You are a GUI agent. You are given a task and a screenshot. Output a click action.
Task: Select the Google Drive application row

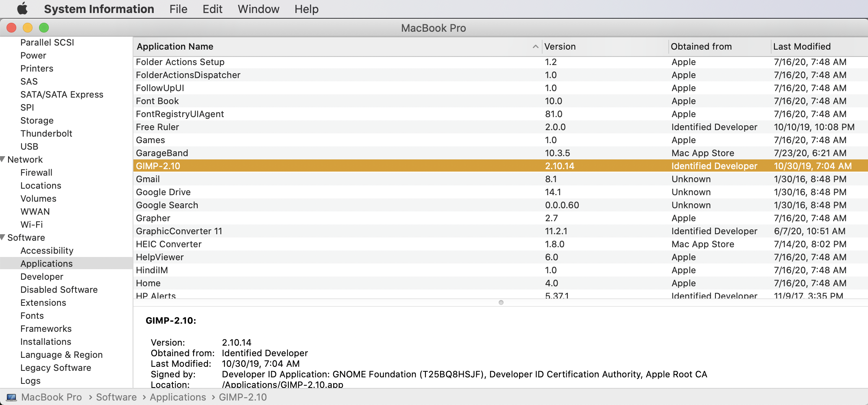[501, 192]
